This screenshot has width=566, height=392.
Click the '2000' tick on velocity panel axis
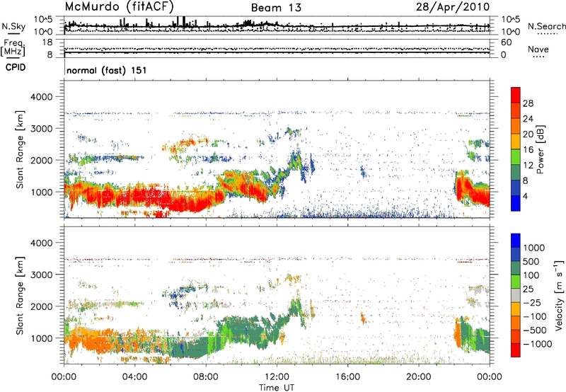click(42, 306)
